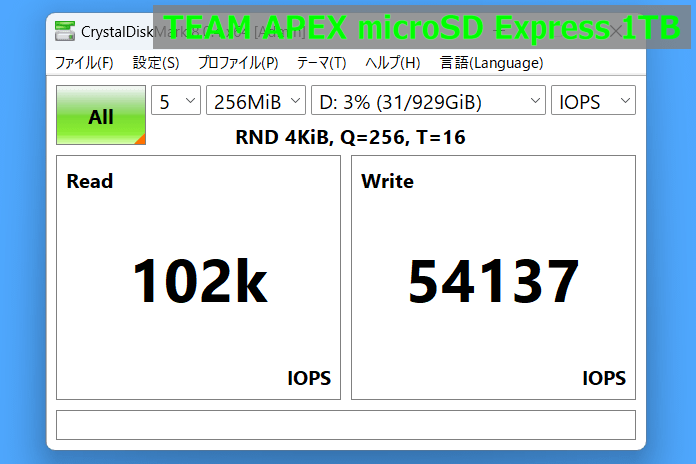Viewport: 696px width, 464px height.
Task: Expand the test count dropdown showing 5
Action: point(175,101)
